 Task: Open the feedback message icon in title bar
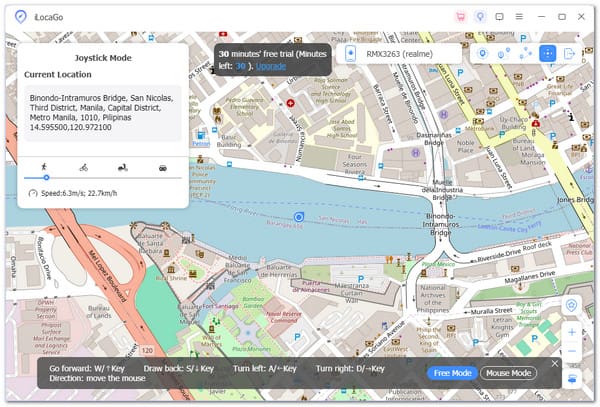coord(499,17)
